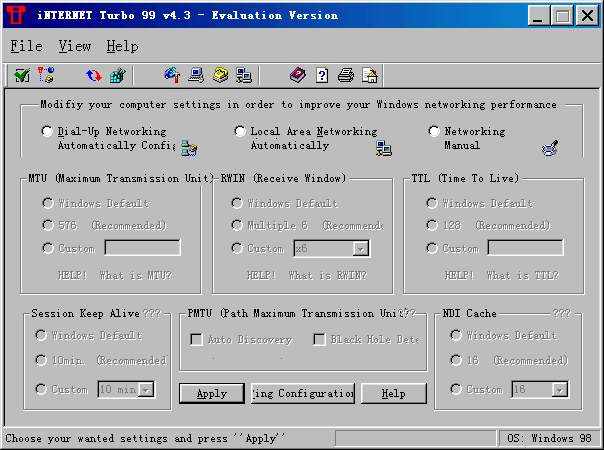This screenshot has width=604, height=450.
Task: Click the green chart toolbar icon
Action: [x=117, y=76]
